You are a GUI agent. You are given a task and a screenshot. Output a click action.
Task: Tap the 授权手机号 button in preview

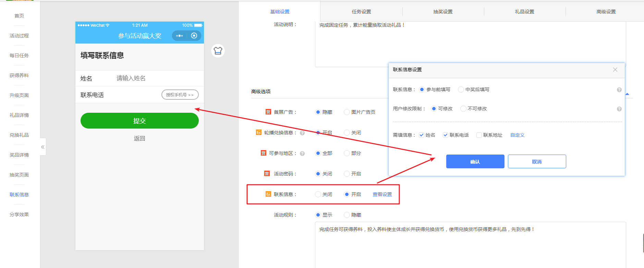pyautogui.click(x=180, y=95)
